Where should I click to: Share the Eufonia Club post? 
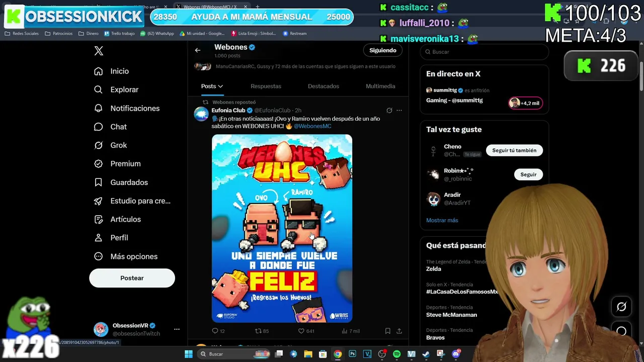pos(399,331)
